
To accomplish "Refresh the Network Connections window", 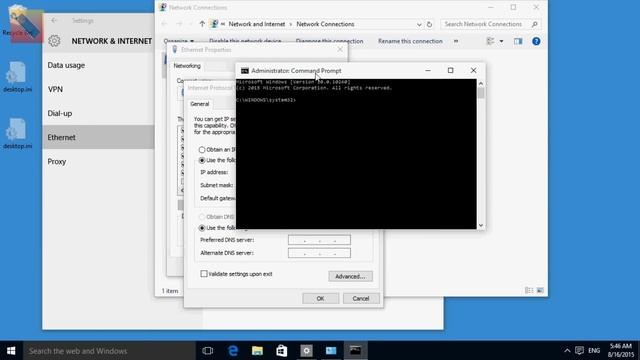I will point(429,24).
